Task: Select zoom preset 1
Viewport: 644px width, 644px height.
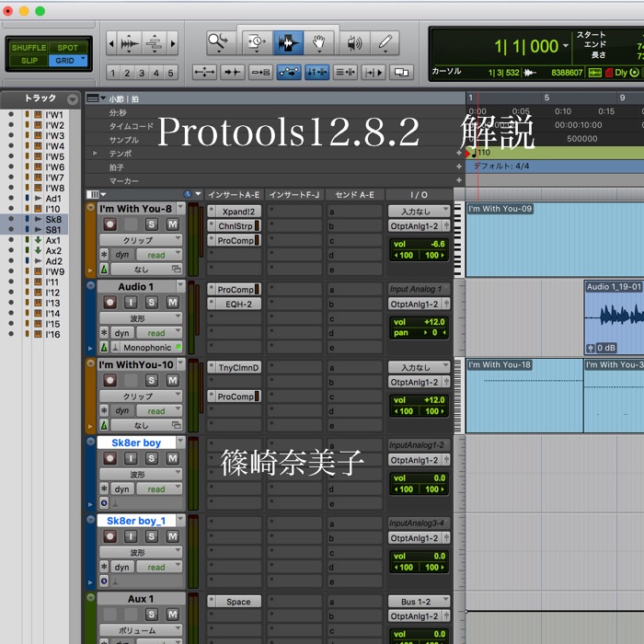Action: tap(113, 73)
